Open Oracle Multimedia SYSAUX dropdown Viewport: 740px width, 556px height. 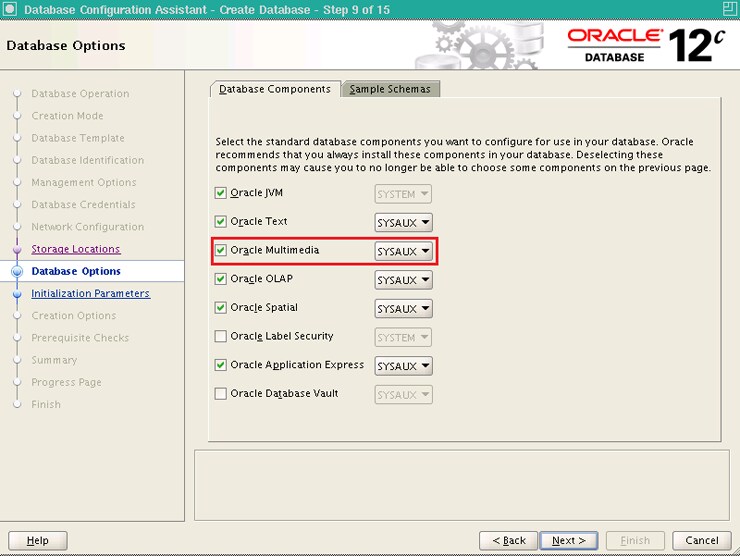pyautogui.click(x=403, y=251)
